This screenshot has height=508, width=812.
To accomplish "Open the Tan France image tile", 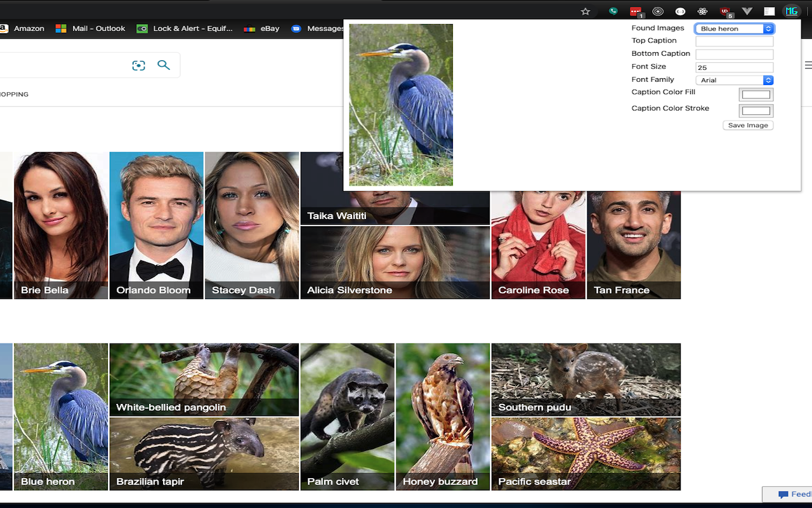I will 634,244.
